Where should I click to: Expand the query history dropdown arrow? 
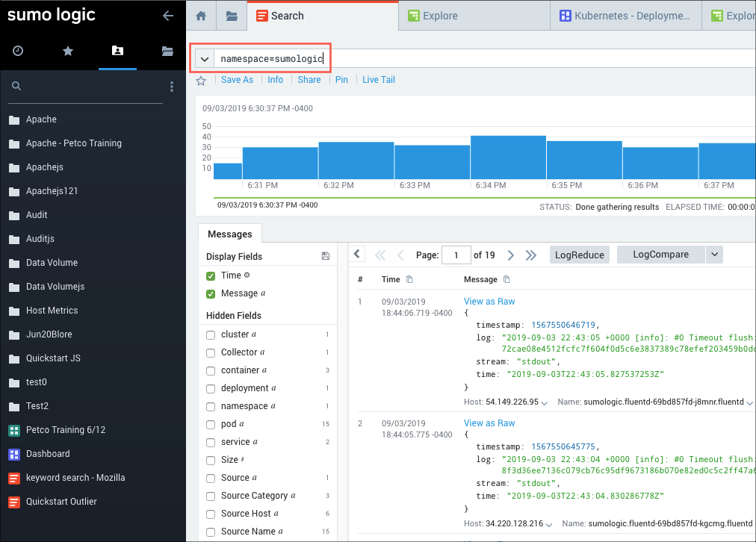pos(205,59)
